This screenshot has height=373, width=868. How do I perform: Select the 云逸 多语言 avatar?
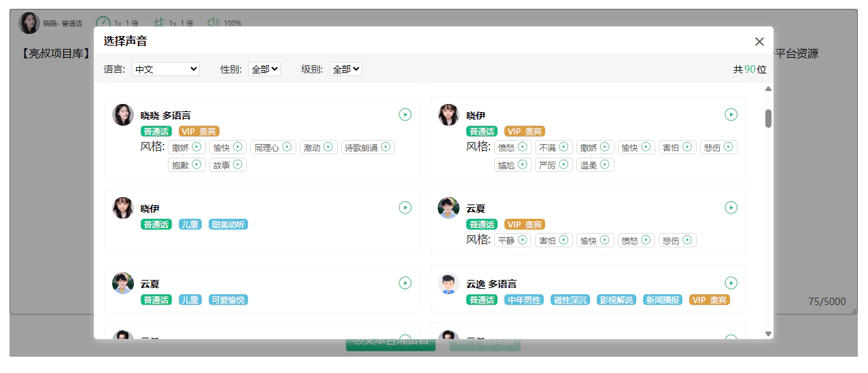[449, 283]
